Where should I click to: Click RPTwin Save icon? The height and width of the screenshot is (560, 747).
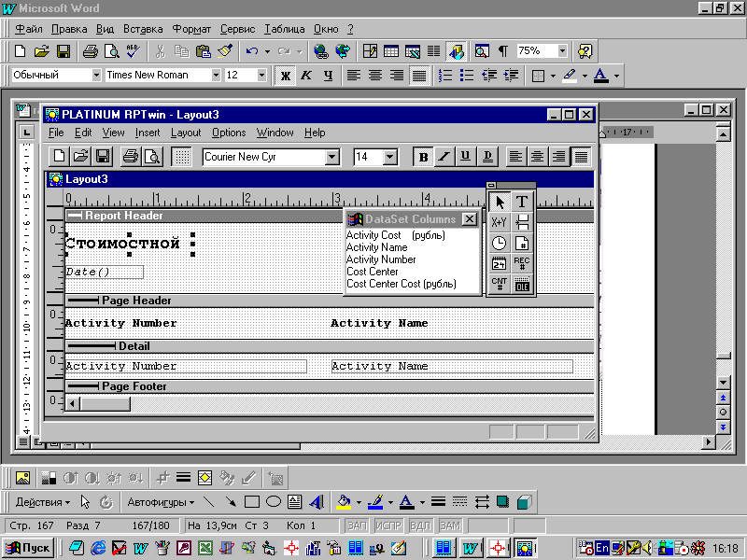103,156
